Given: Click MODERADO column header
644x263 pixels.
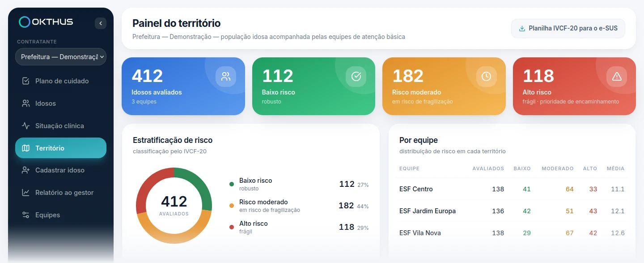Looking at the screenshot, I should [x=558, y=168].
